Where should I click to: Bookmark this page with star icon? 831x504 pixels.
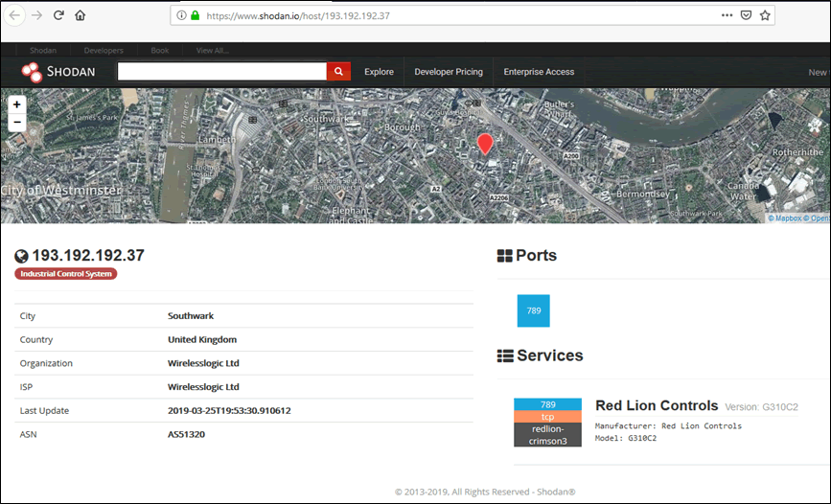click(765, 15)
